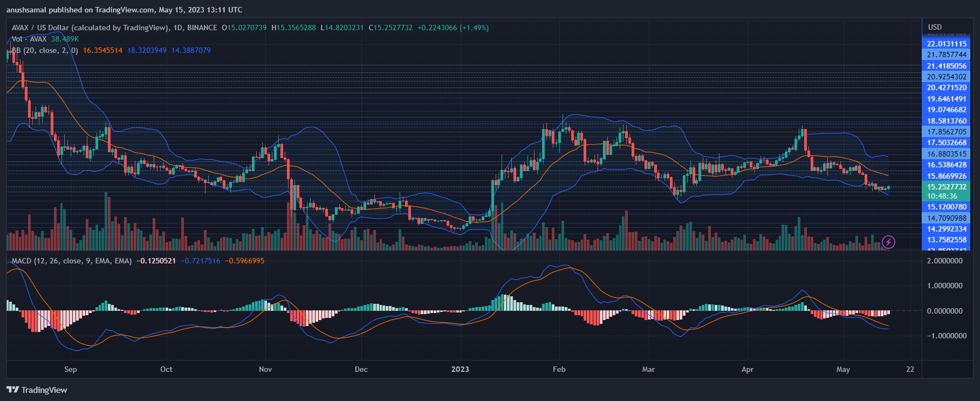Click the 18.5813760 price level label
Screen dimensions: 980x401
947,121
